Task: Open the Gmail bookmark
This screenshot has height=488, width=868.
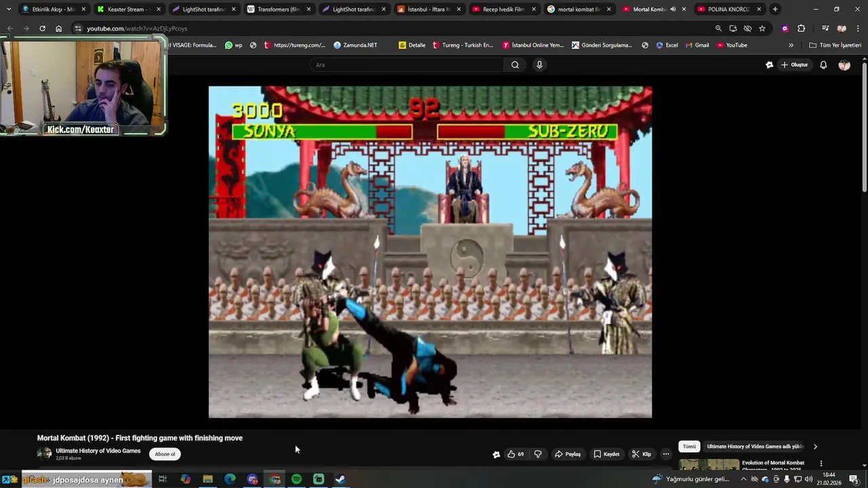Action: click(696, 45)
